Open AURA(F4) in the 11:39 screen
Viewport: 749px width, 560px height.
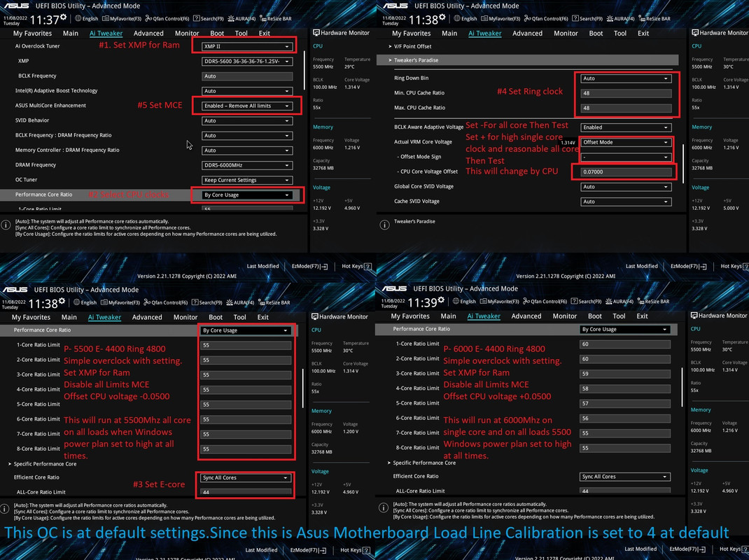[x=619, y=302]
